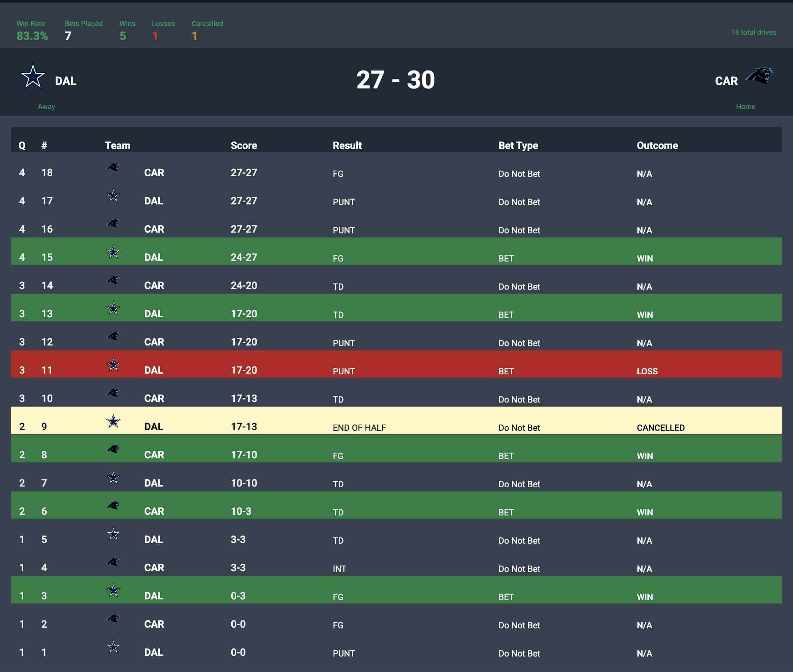
Task: Click the Panthers icon in drive 18
Action: click(x=113, y=167)
